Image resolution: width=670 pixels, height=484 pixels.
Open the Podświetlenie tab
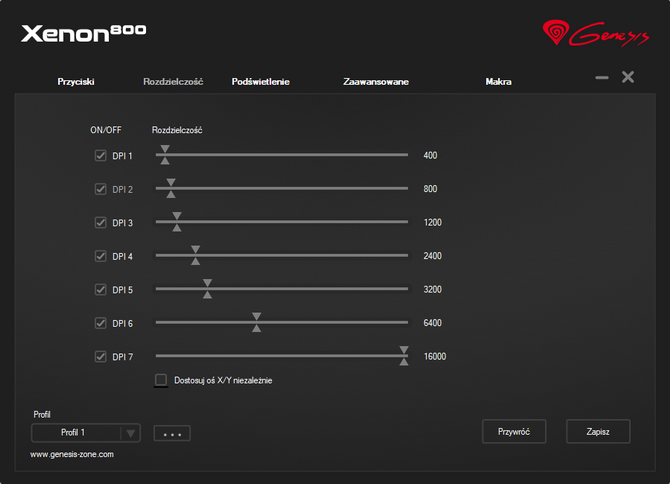(261, 82)
